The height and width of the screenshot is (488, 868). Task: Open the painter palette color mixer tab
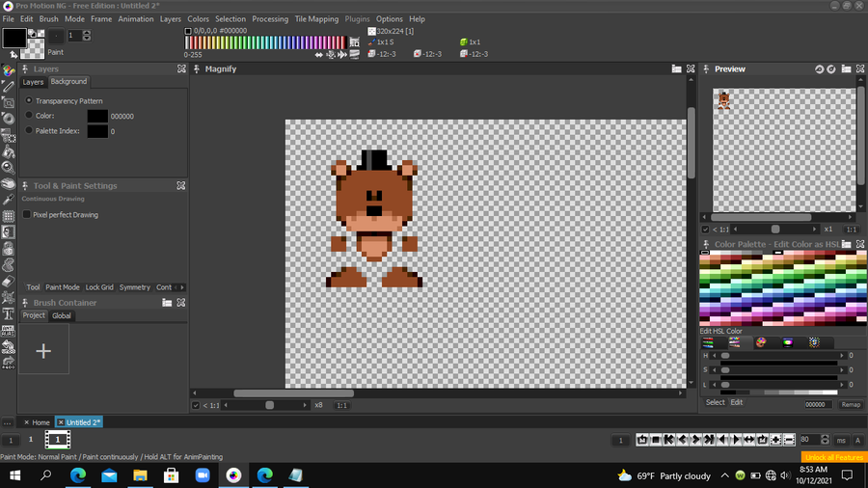tap(761, 342)
